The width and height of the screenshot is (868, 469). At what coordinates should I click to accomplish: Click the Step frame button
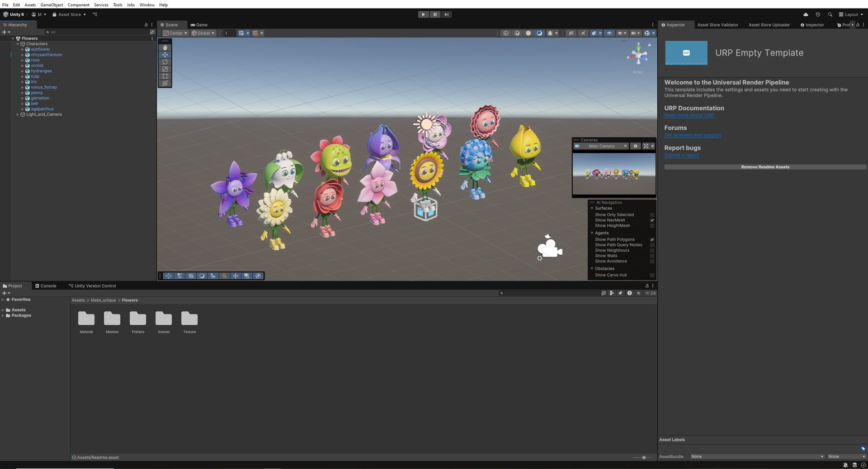point(446,14)
